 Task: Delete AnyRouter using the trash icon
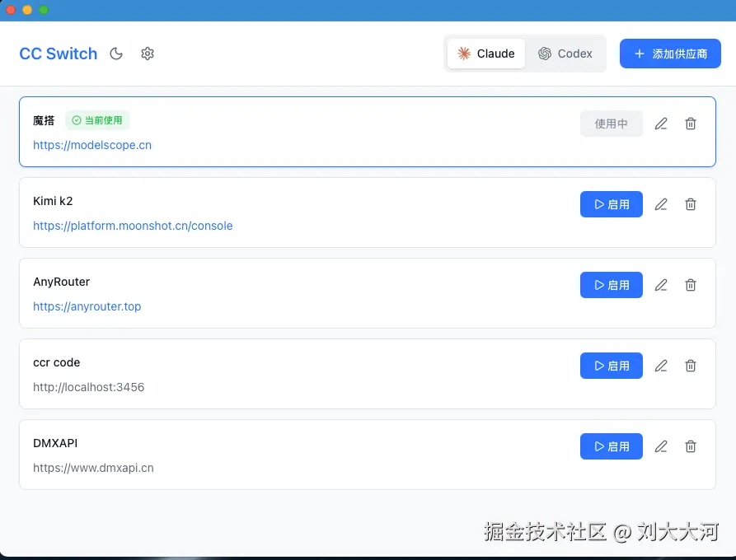click(690, 285)
